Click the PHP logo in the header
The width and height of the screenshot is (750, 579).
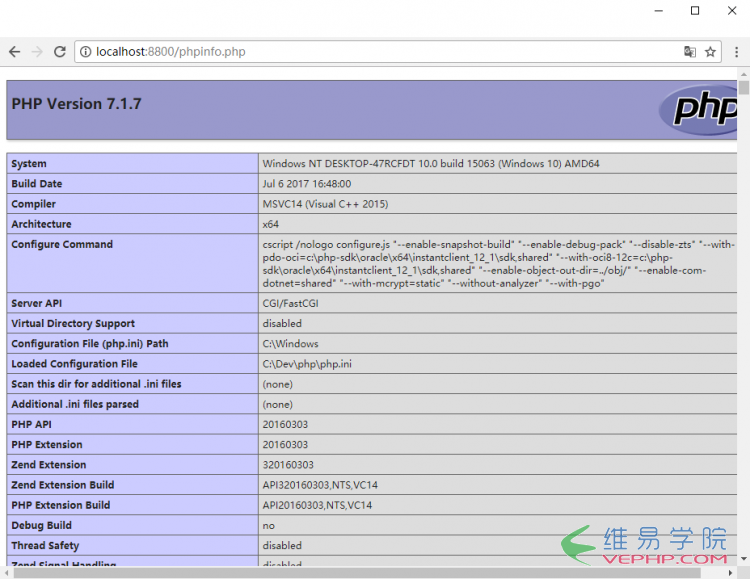699,110
